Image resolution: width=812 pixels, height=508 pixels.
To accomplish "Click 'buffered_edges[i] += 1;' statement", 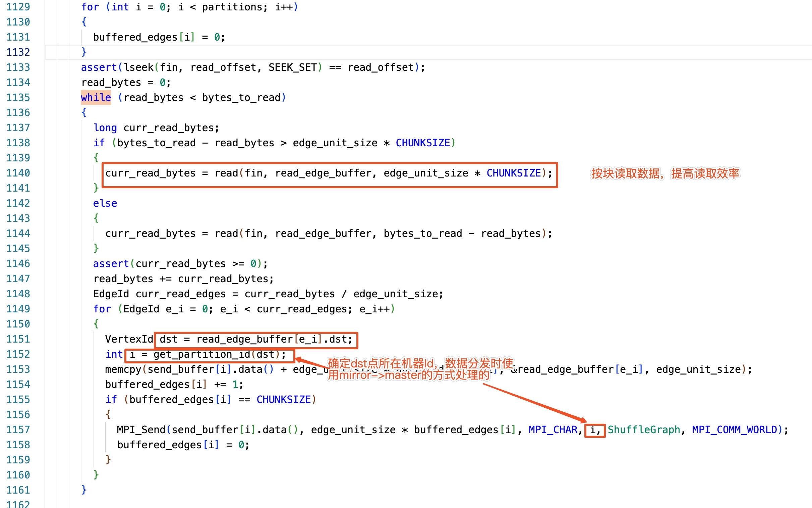I will click(x=174, y=385).
